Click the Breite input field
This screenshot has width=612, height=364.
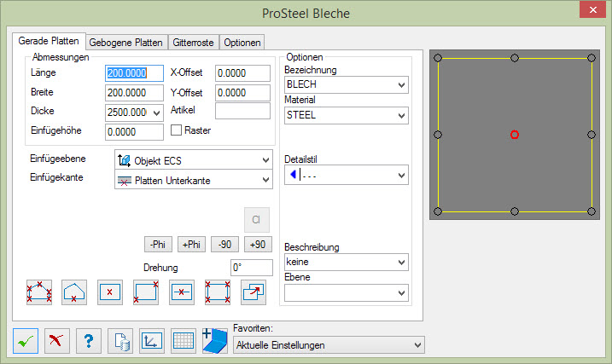pyautogui.click(x=134, y=93)
